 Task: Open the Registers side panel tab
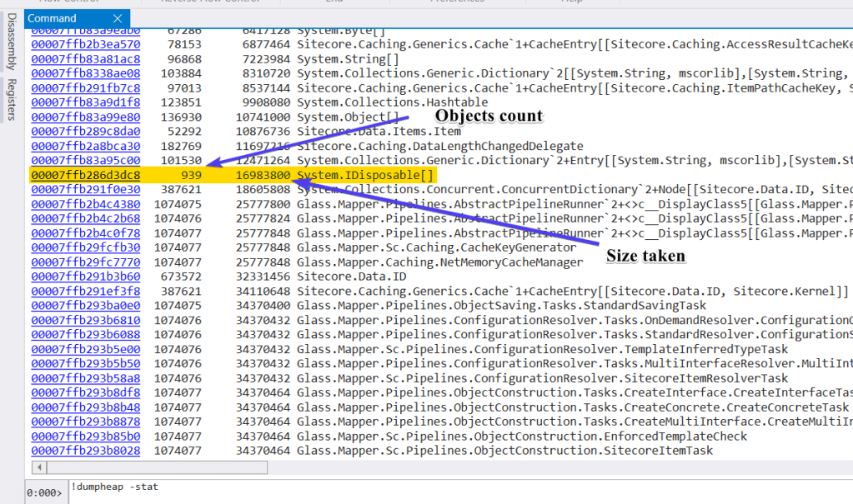(10, 100)
